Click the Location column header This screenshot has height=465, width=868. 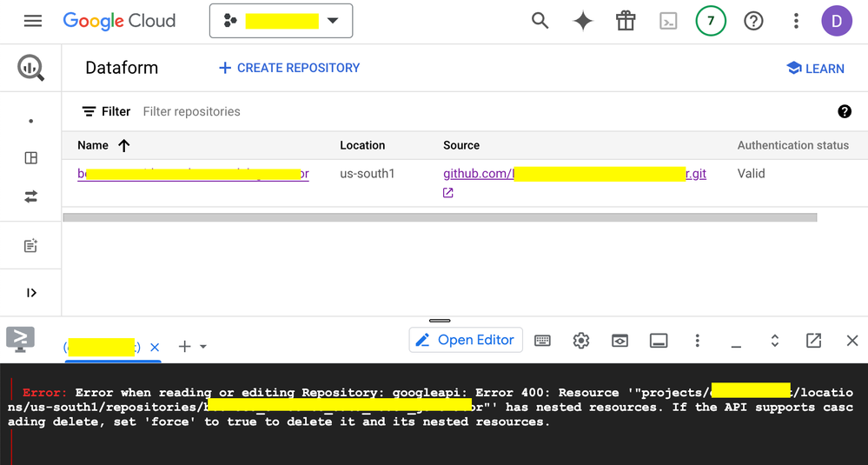362,145
